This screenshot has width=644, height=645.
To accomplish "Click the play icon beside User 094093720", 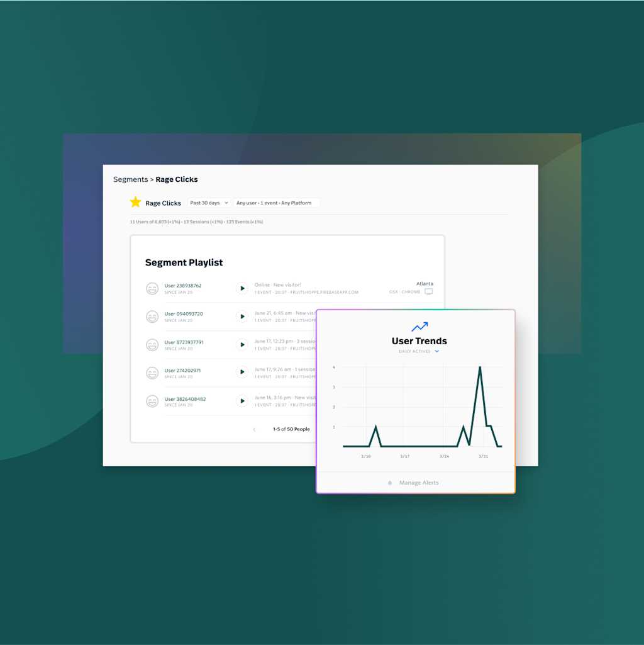I will pyautogui.click(x=242, y=317).
